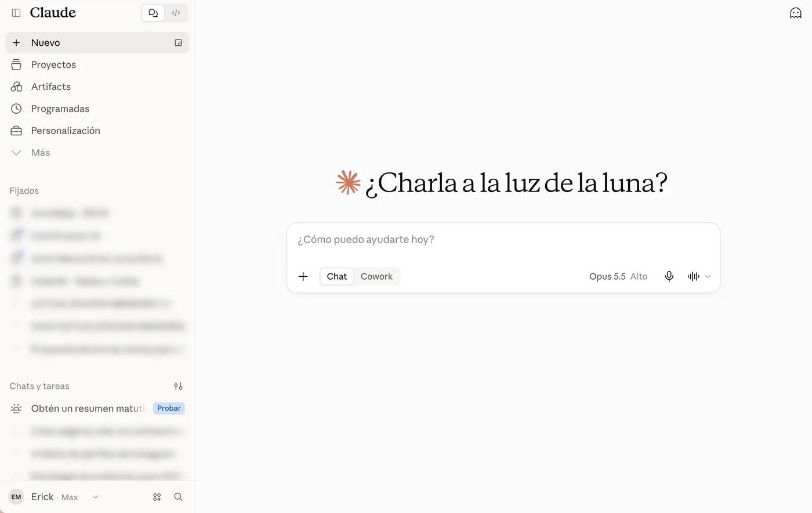Click the plus icon beside Nuevo
The image size is (812, 513).
pos(16,42)
